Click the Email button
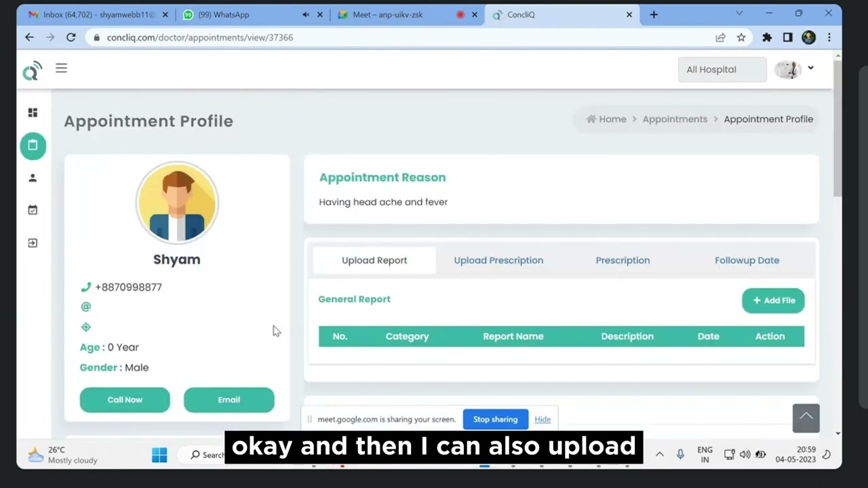Screen dimensions: 868x488 click(229, 400)
